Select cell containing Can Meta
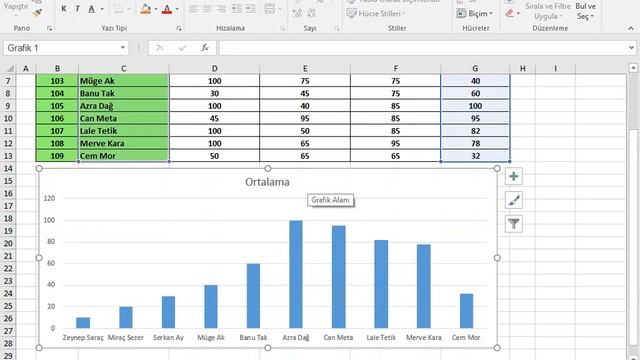Viewport: 640px width, 360px height. [123, 118]
